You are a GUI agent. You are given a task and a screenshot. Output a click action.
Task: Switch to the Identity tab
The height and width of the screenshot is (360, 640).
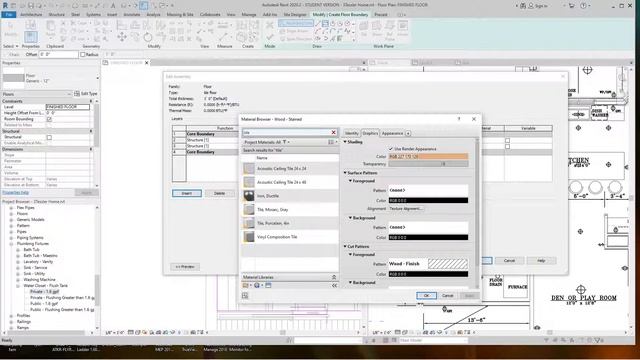[x=351, y=133]
